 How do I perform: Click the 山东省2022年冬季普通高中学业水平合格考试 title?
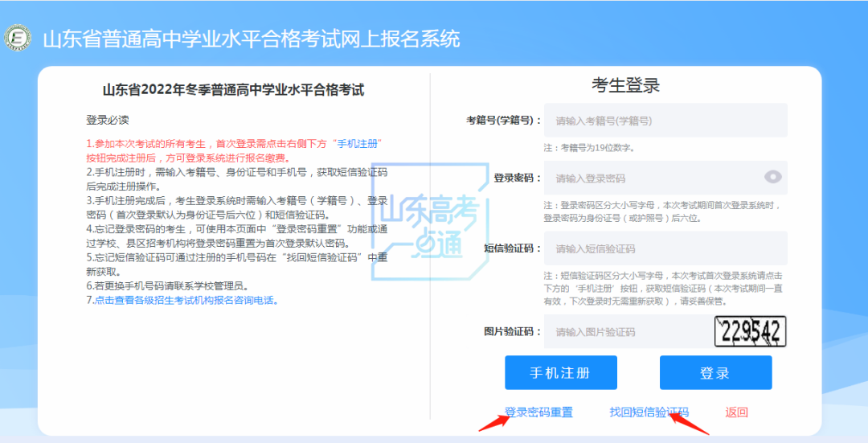(234, 90)
